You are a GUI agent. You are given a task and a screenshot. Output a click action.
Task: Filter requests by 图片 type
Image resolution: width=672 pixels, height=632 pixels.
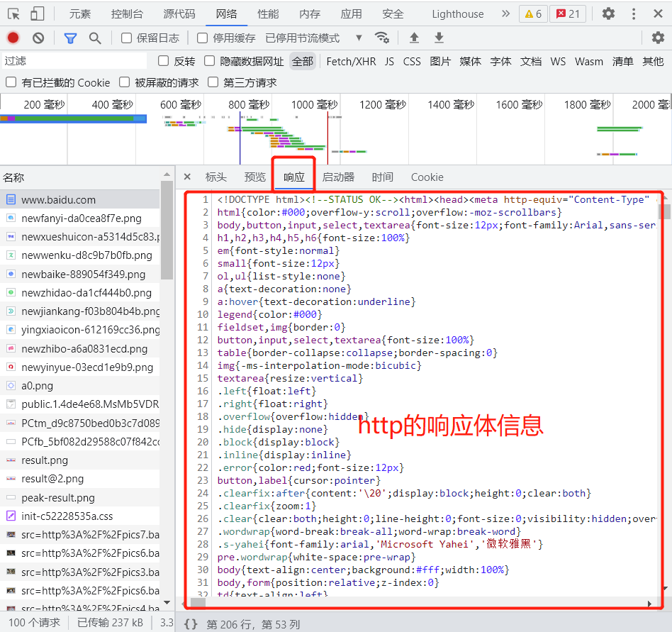[440, 61]
